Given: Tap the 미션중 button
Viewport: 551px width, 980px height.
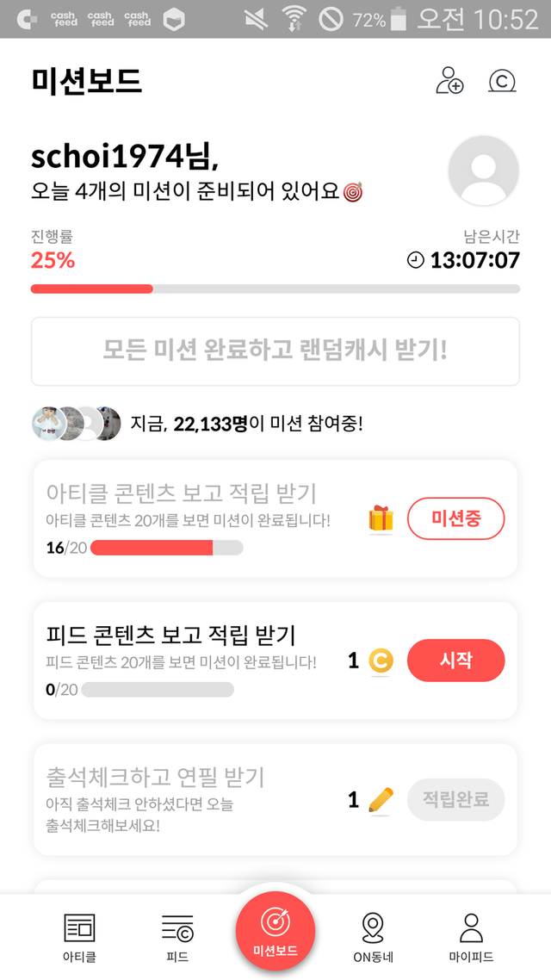Looking at the screenshot, I should coord(455,518).
